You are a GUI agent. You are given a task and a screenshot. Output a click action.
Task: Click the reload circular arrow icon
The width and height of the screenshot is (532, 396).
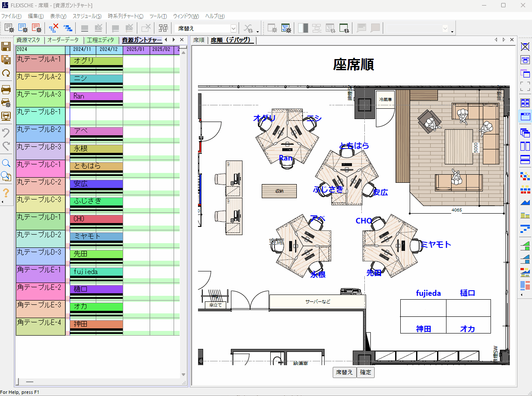pos(6,73)
